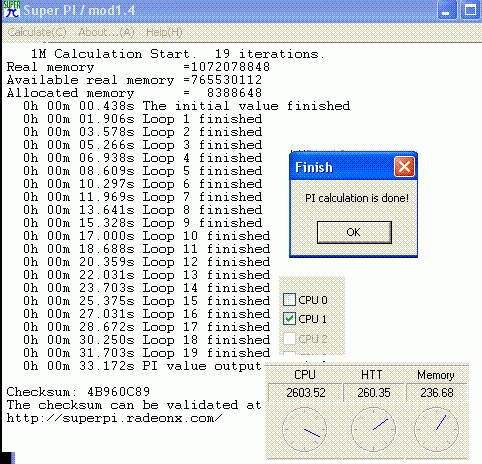This screenshot has width=482, height=464.
Task: Click OK in the Finish dialog
Action: coord(354,232)
